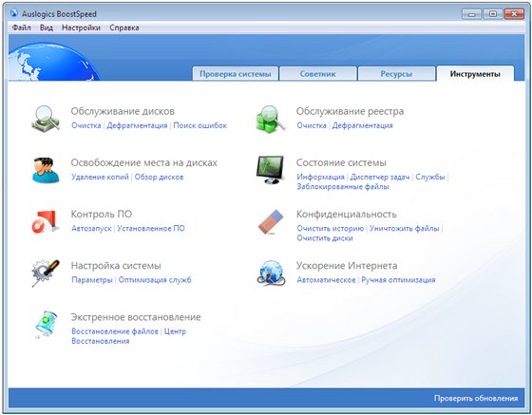Click the emergency recovery recycle bin icon
This screenshot has width=532, height=415.
[x=46, y=325]
